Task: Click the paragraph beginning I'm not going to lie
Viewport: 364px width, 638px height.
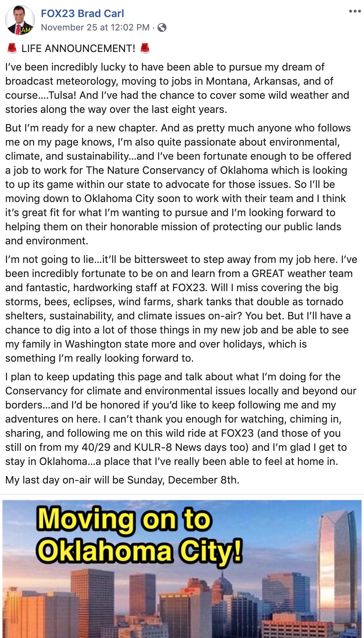Action: click(181, 309)
